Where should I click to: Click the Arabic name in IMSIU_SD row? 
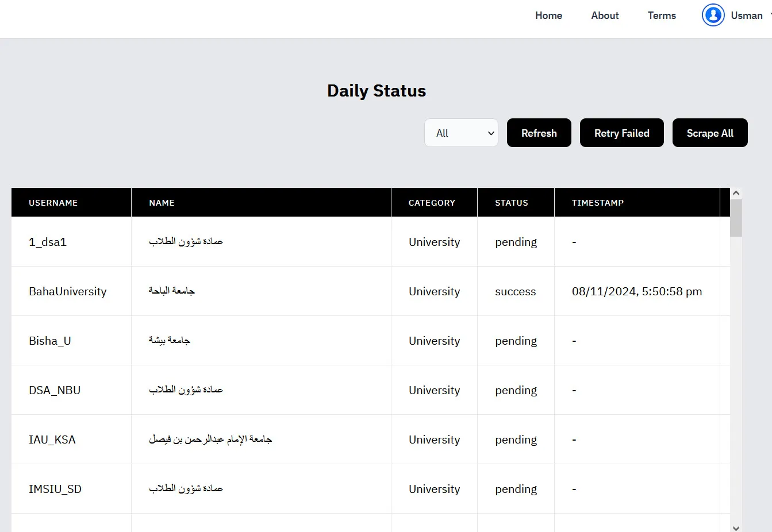(x=186, y=489)
